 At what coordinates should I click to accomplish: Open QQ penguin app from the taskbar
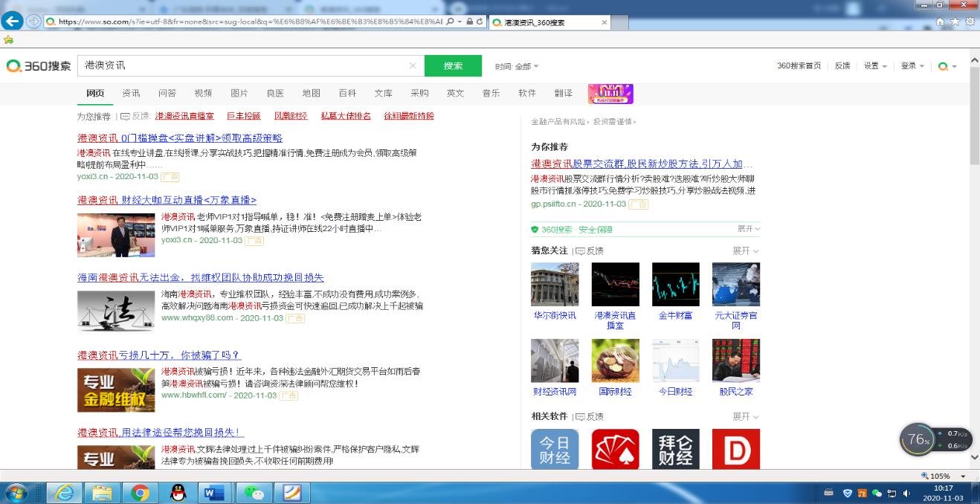click(x=178, y=493)
